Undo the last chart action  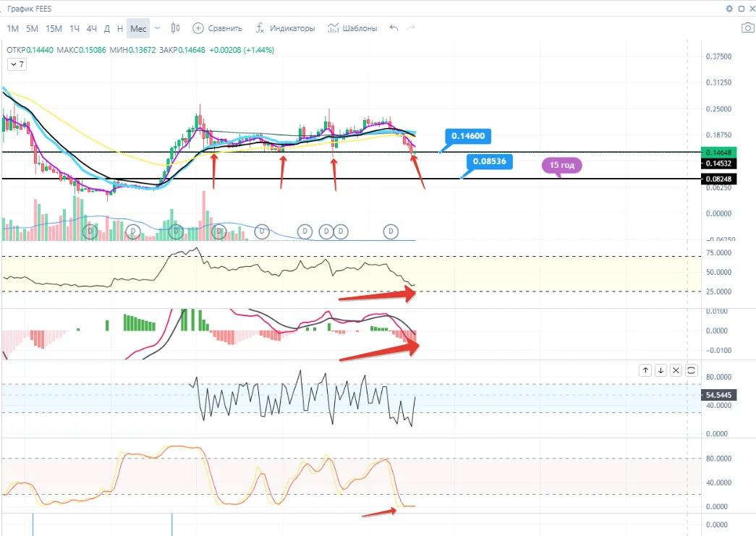pyautogui.click(x=394, y=28)
